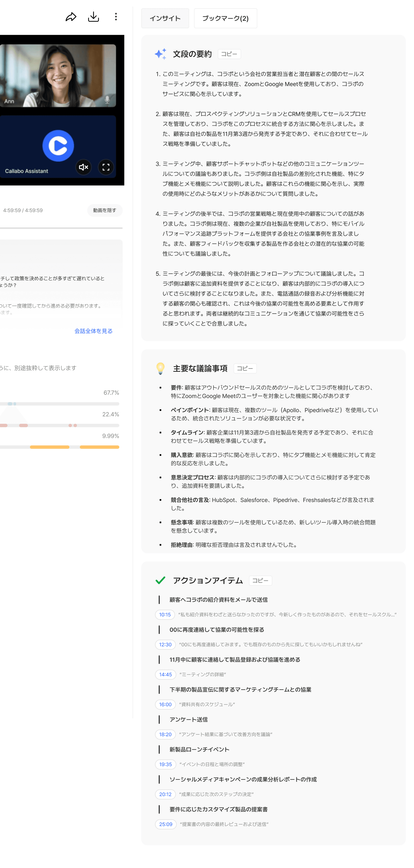
Task: Click the quote “提案書の内容の最終レビューおよび送信”
Action: point(224,825)
